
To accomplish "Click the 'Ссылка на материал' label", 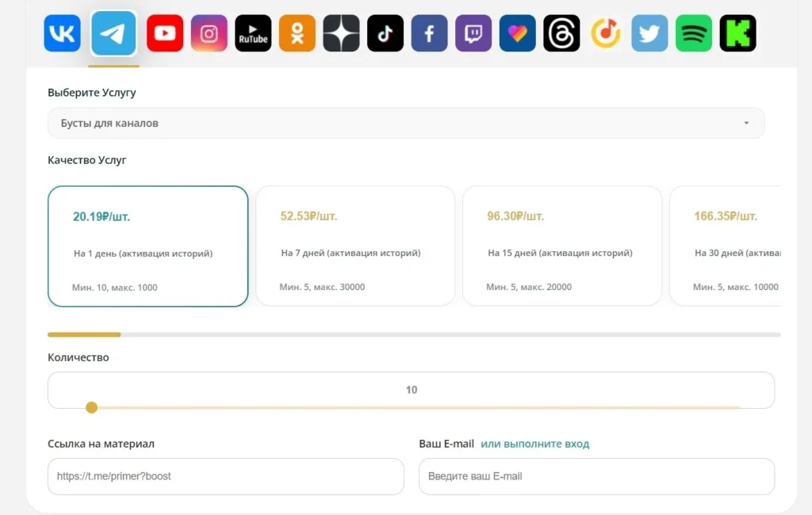I will [101, 444].
